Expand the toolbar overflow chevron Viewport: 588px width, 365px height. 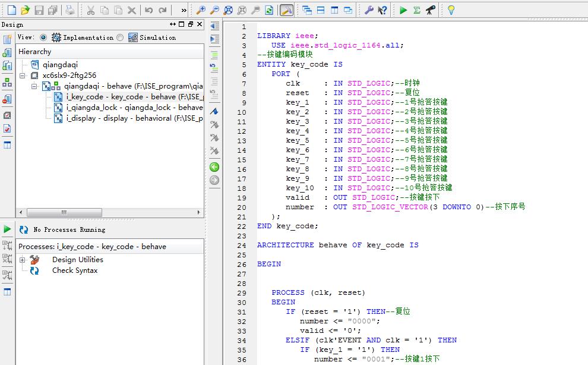pos(184,10)
